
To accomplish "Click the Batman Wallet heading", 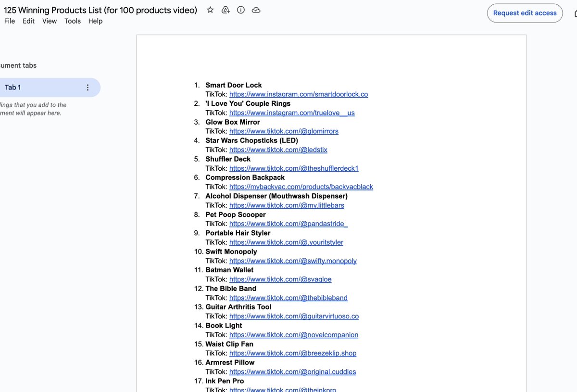I will pos(229,270).
